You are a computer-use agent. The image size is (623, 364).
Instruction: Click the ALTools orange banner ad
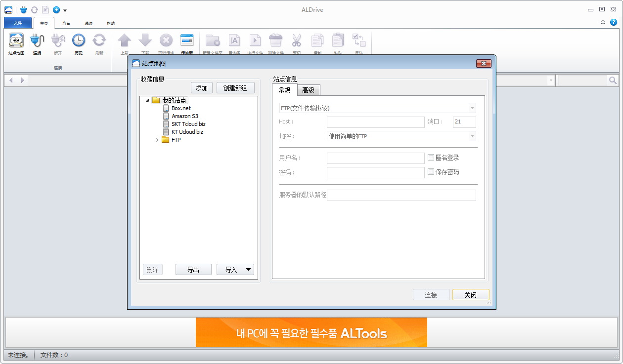point(311,332)
